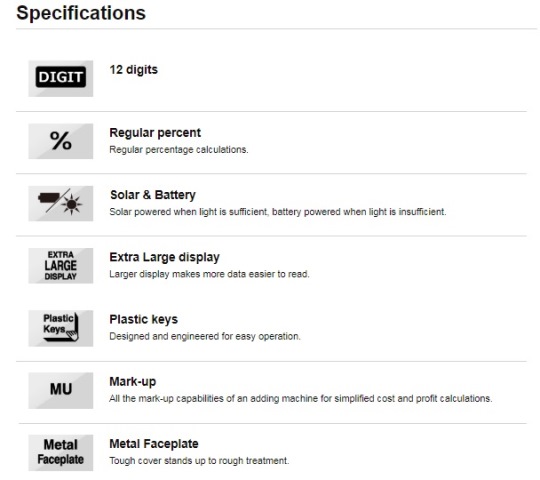The width and height of the screenshot is (540, 480).
Task: Click the Solar & Battery title
Action: coord(153,195)
